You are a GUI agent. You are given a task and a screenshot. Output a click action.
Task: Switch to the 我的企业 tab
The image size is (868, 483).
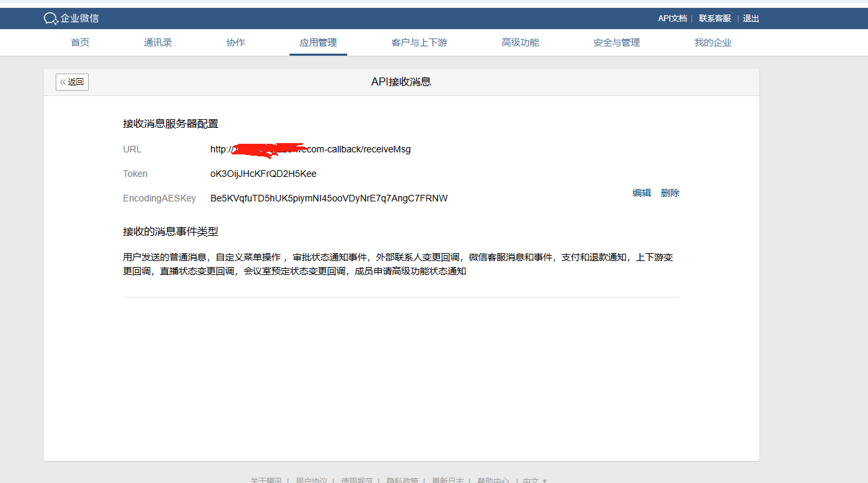click(713, 42)
